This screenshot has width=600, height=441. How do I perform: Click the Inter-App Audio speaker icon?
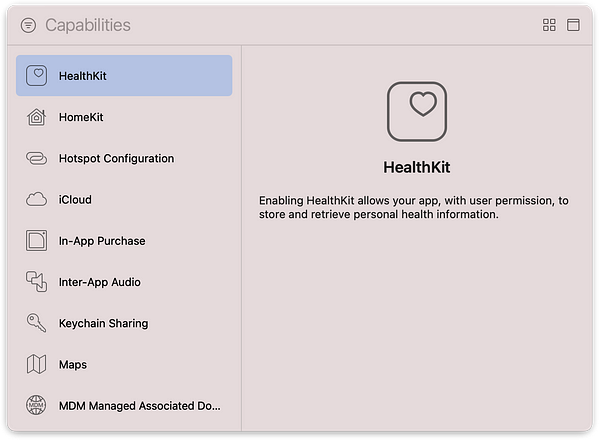pos(36,282)
